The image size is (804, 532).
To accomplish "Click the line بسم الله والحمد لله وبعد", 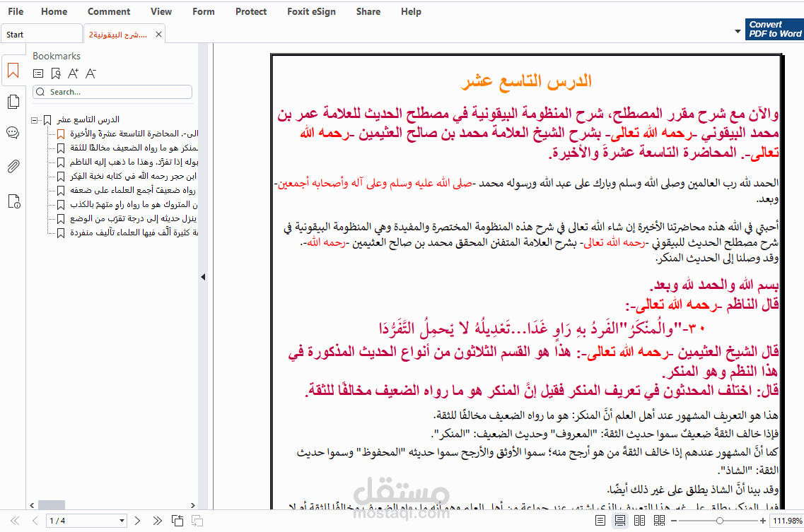I will click(x=714, y=285).
